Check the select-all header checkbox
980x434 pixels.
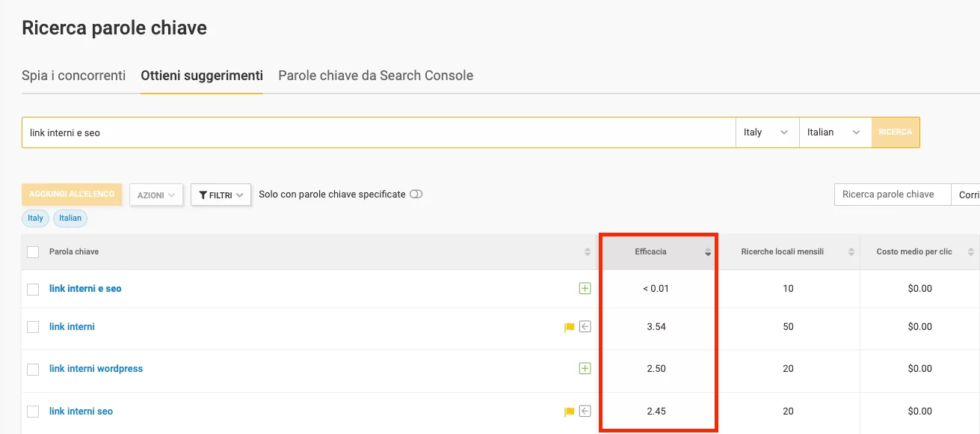[33, 252]
